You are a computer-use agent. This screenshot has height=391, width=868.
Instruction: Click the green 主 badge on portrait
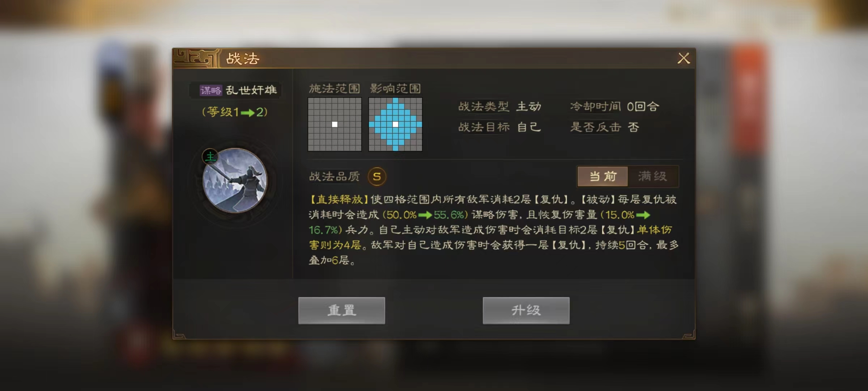click(210, 156)
